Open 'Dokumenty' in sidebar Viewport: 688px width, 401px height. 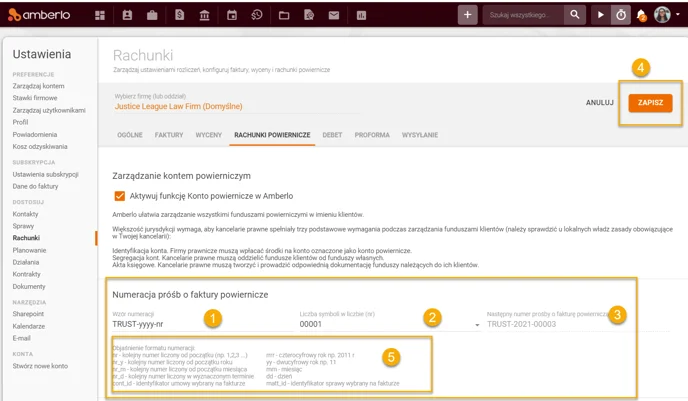29,286
